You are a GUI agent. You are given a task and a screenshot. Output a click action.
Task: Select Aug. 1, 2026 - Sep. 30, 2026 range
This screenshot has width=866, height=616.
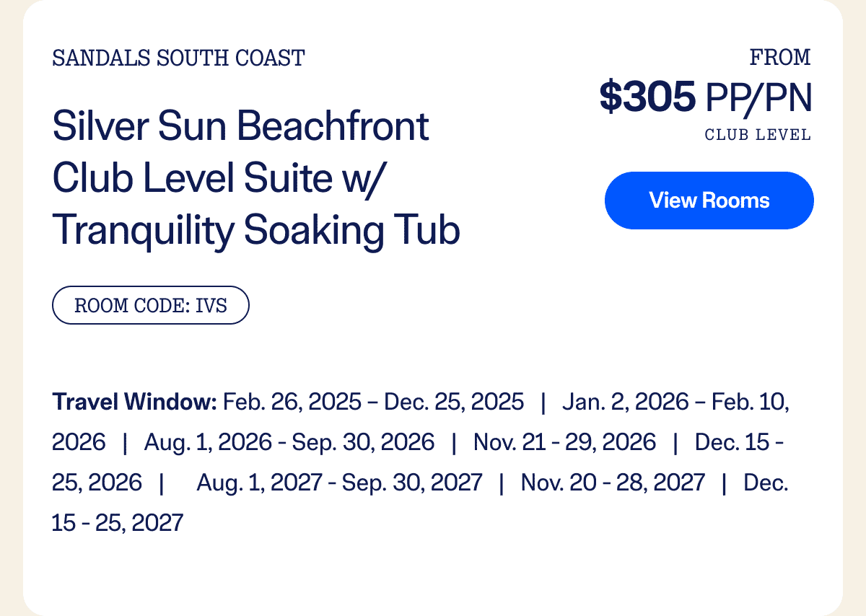pyautogui.click(x=289, y=441)
